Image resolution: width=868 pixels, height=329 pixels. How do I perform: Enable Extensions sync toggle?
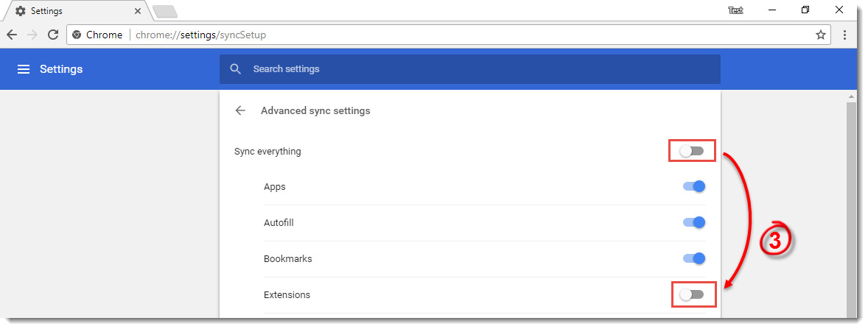pyautogui.click(x=692, y=295)
